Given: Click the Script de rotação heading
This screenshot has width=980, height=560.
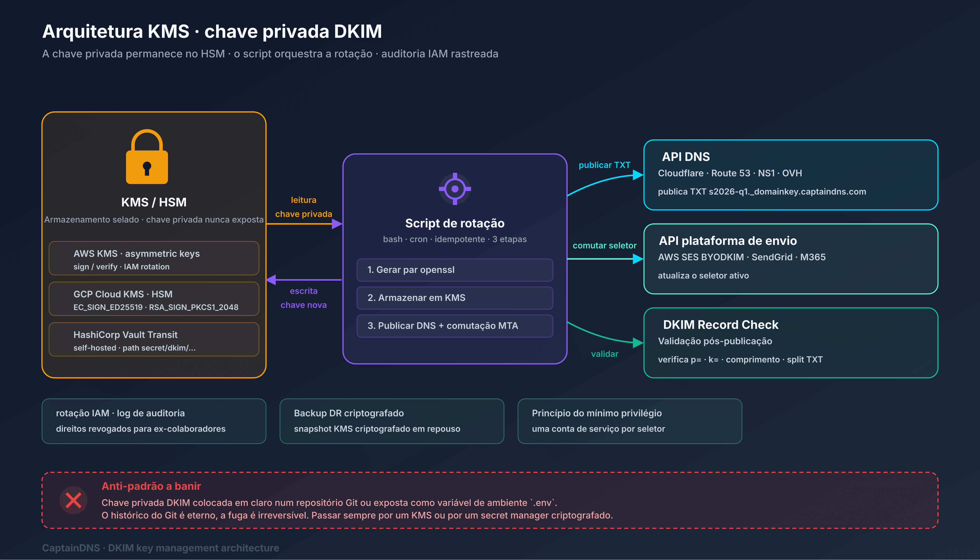Looking at the screenshot, I should tap(455, 223).
